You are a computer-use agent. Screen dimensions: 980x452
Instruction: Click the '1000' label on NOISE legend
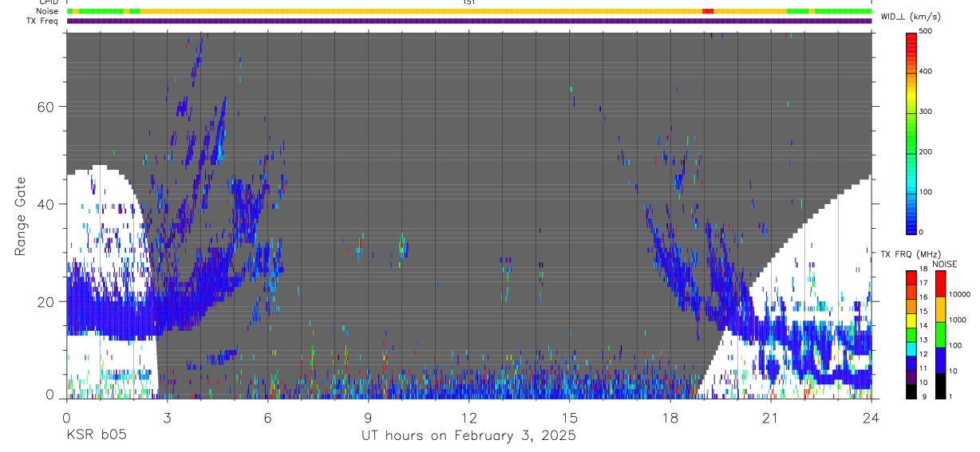click(x=958, y=320)
